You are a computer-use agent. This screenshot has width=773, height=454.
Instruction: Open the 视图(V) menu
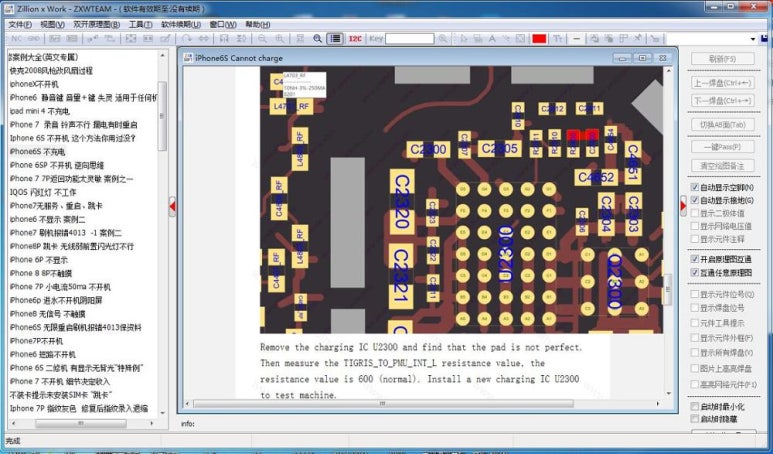(52, 24)
